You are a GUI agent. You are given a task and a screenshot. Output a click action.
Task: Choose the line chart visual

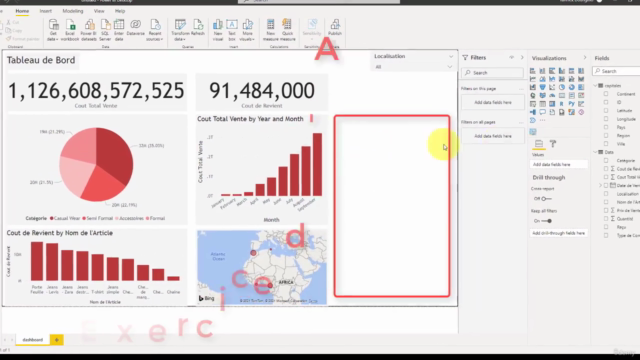(x=533, y=79)
